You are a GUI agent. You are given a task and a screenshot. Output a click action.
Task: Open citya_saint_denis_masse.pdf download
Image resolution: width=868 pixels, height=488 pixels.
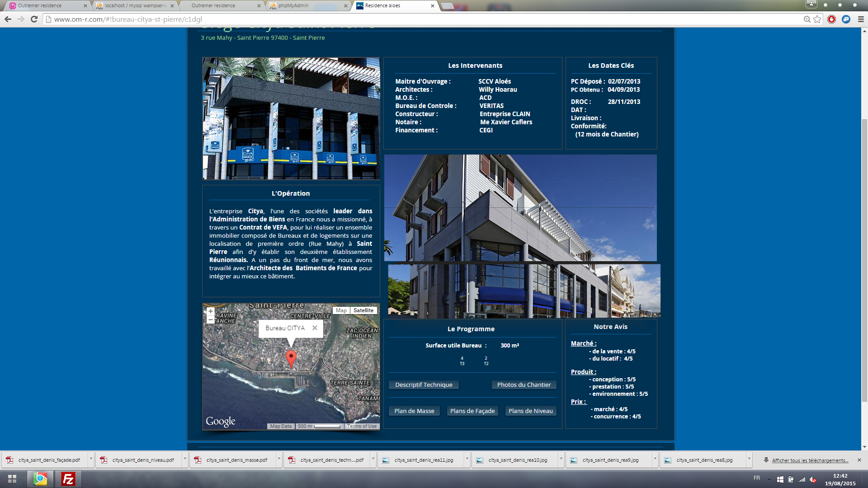pos(233,460)
